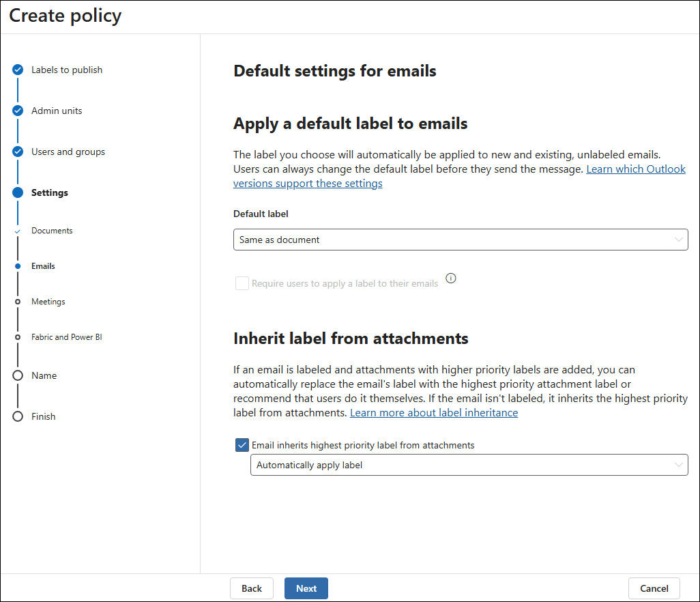Open the Emails sub-step
Screen dimensions: 700x602
43,266
